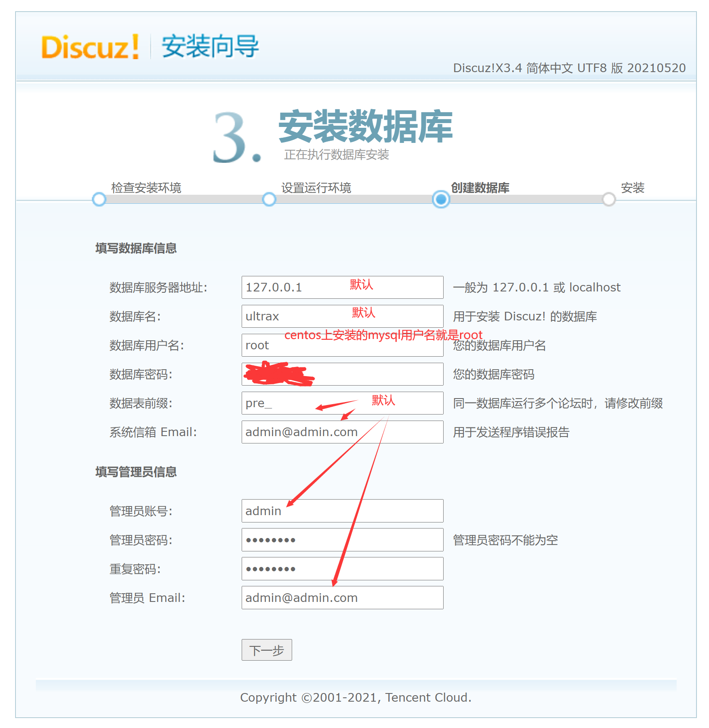Screen dimensions: 709x728
Task: Click the 管理员 Email label
Action: (x=147, y=598)
